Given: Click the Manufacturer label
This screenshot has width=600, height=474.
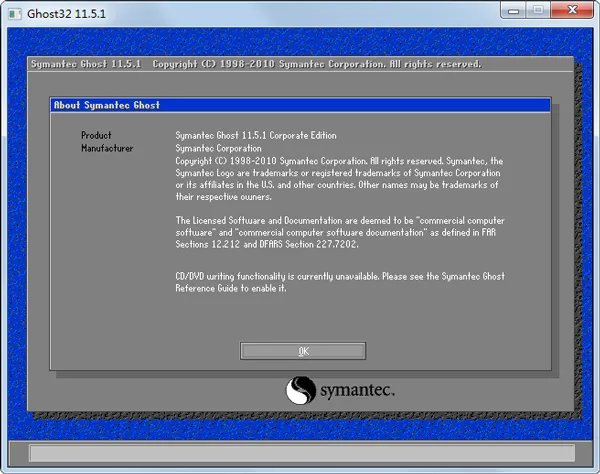Looking at the screenshot, I should click(107, 148).
